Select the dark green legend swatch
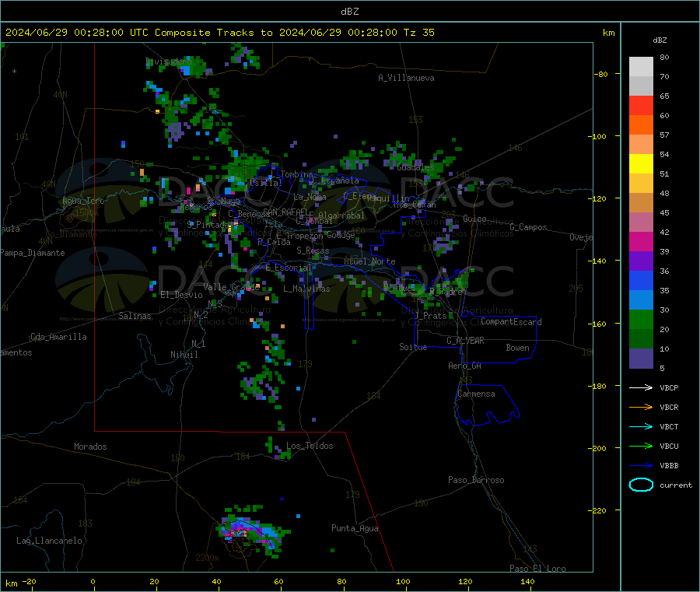 point(641,339)
